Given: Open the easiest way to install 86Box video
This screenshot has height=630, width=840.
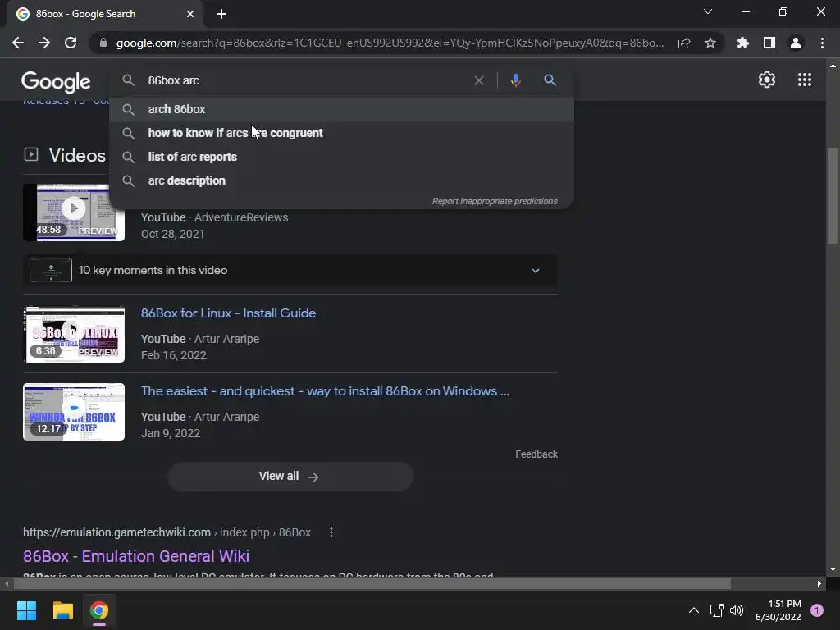Looking at the screenshot, I should click(x=325, y=391).
